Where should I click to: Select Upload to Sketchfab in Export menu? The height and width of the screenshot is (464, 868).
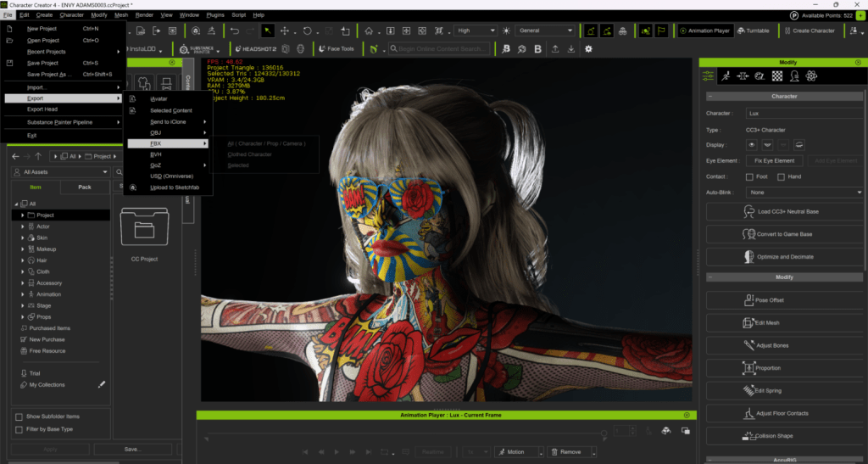click(x=176, y=187)
